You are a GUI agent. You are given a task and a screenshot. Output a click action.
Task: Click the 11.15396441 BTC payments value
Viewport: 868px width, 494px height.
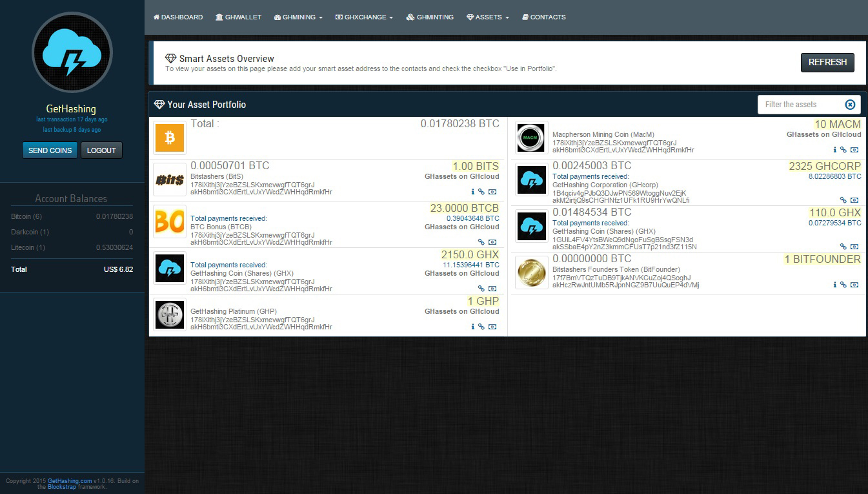click(x=470, y=265)
